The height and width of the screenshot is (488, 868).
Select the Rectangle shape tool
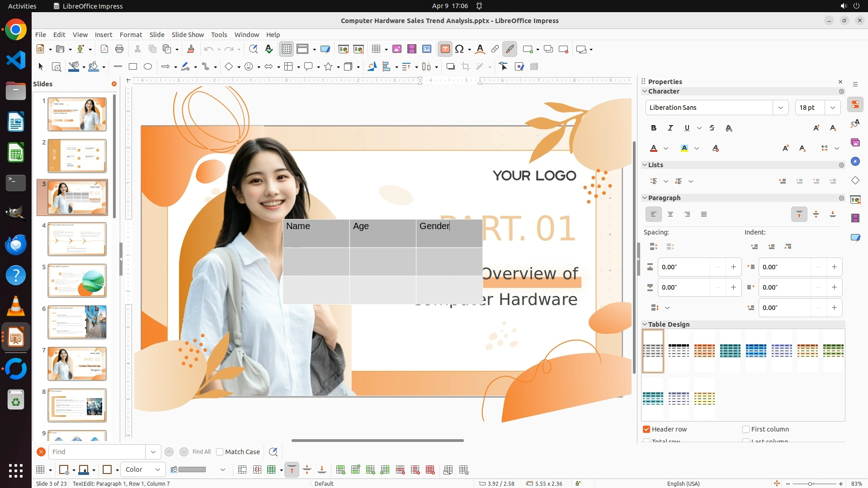click(x=132, y=67)
